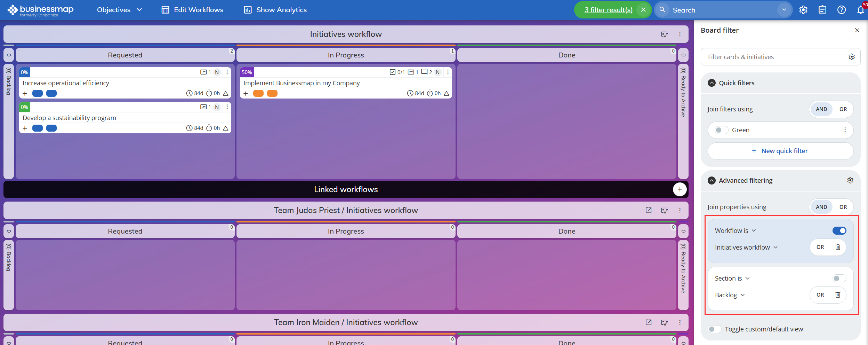
Task: Click first blue child pill on Increase operational efficiency
Action: pyautogui.click(x=37, y=93)
